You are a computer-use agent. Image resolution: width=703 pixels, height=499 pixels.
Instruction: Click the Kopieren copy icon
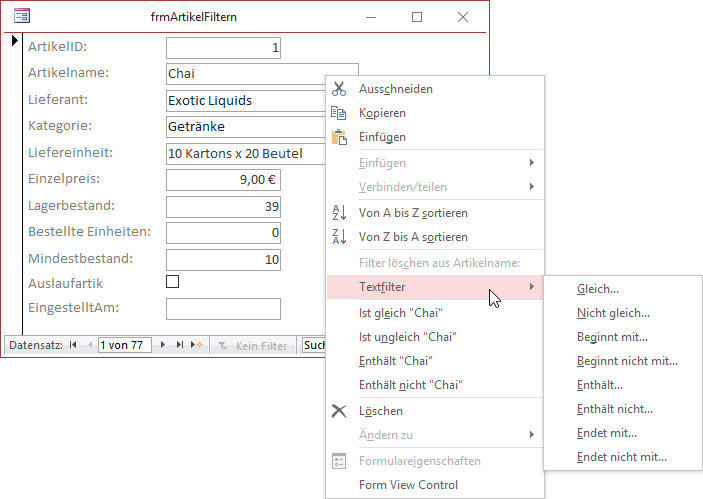point(339,113)
